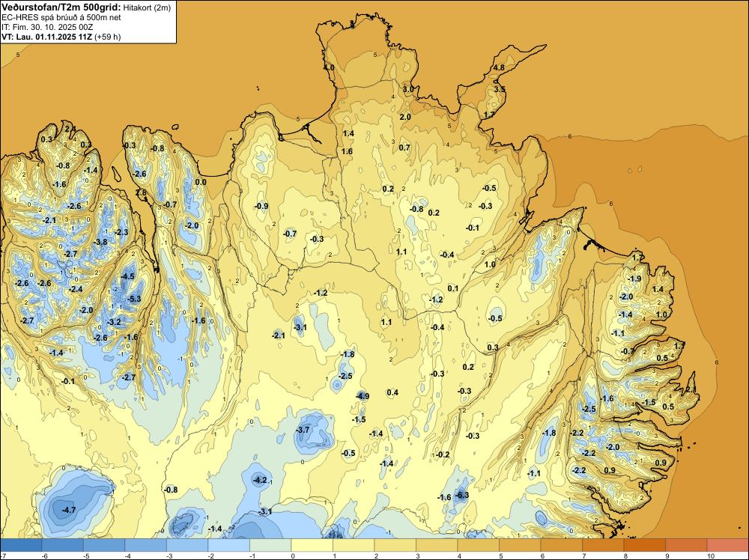The image size is (749, 560).
Task: Click the 'Hitakort (2m)' label
Action: [147, 7]
